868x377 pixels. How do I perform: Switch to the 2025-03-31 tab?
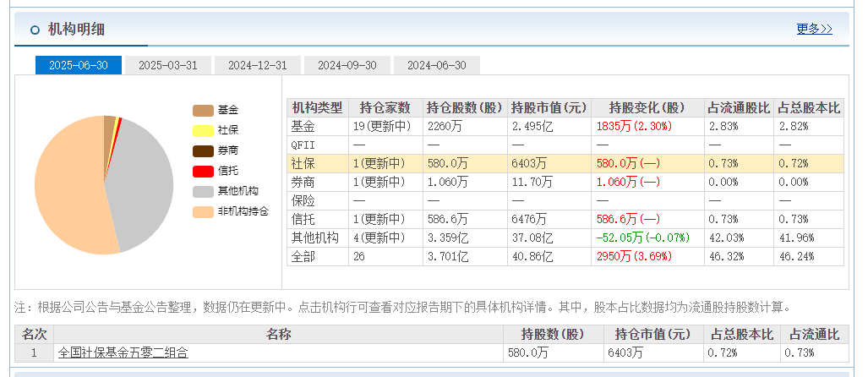168,65
